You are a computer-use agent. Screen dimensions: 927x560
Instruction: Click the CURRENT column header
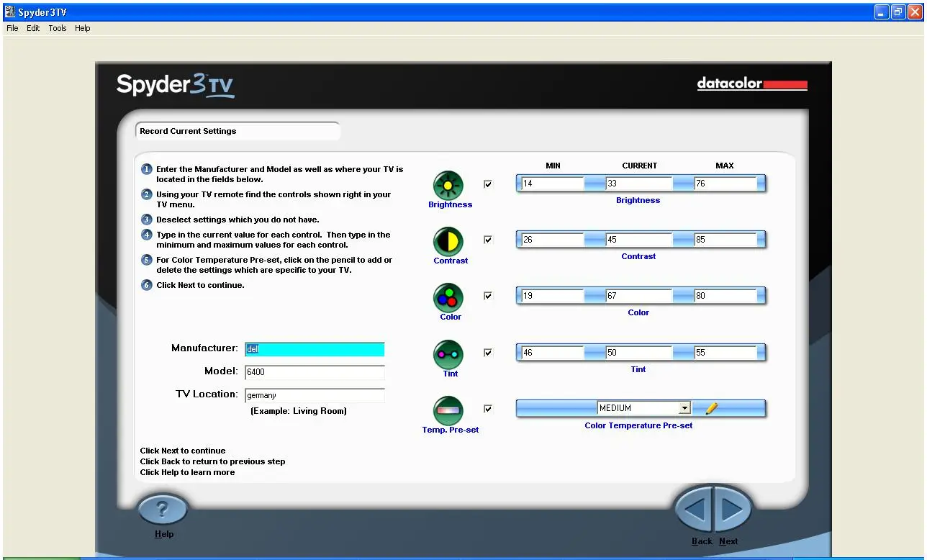coord(640,166)
